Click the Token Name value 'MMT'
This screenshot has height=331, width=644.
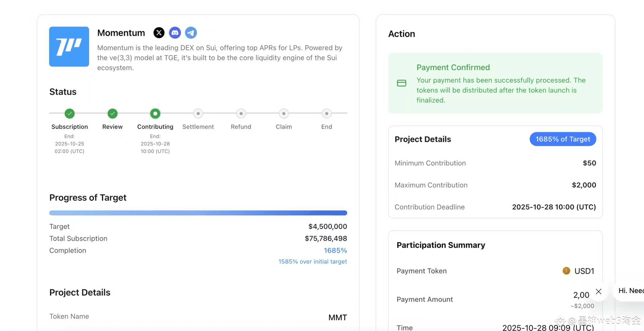coord(338,317)
